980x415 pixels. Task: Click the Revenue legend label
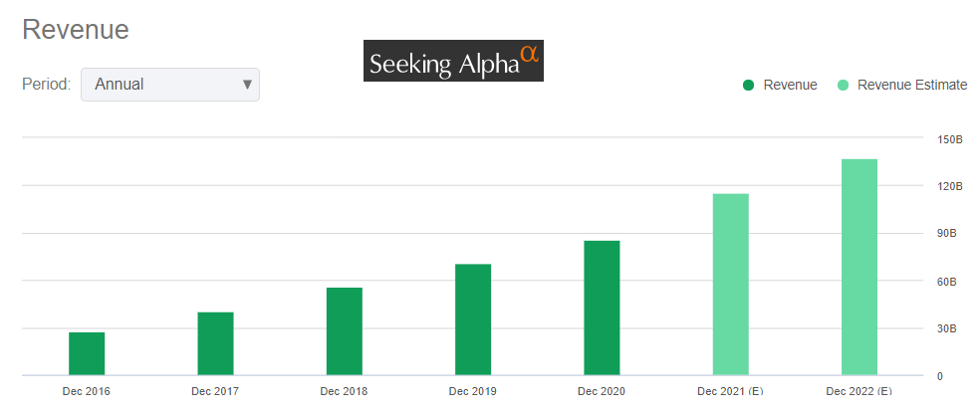[x=790, y=85]
